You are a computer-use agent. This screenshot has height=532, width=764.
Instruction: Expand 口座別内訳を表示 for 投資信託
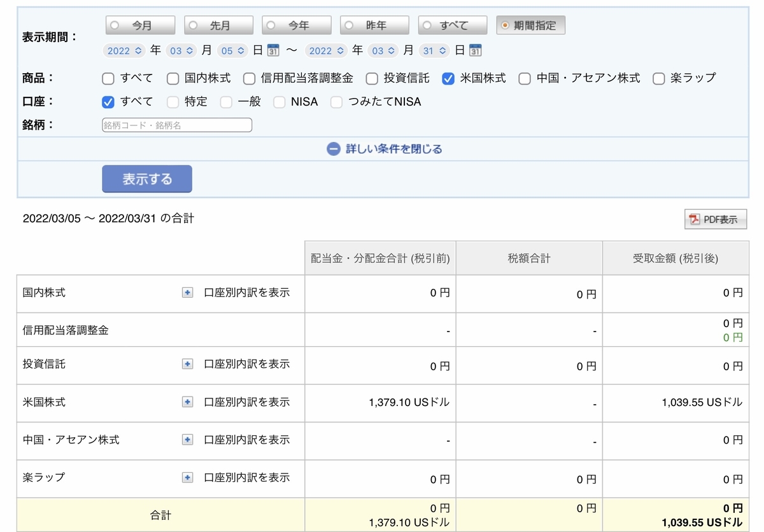(x=246, y=364)
